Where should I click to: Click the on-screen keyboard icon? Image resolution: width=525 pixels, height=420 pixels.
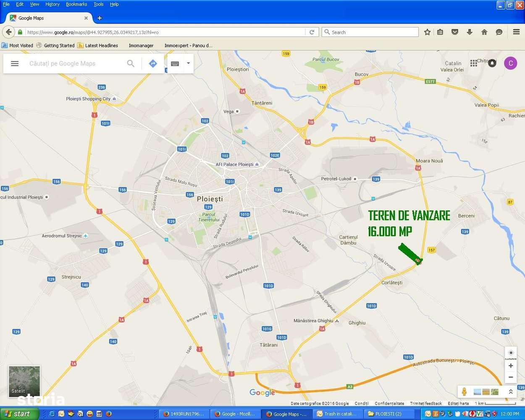[x=175, y=63]
